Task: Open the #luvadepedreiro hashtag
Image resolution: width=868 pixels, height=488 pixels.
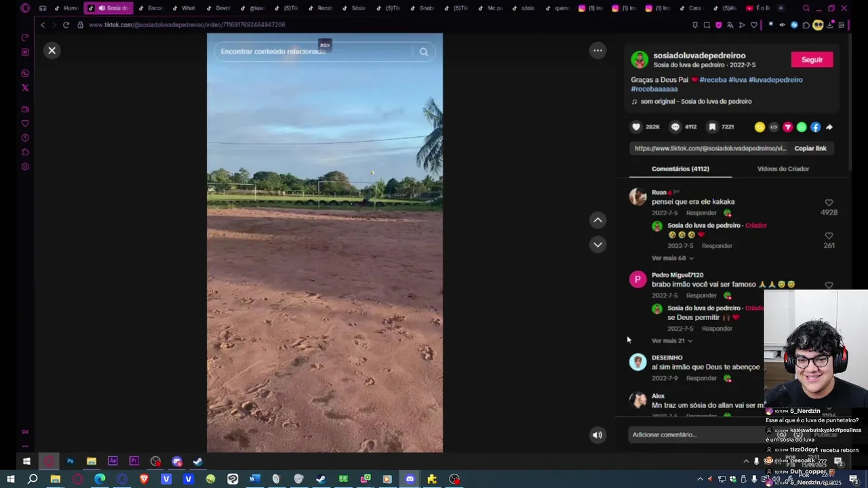Action: point(776,80)
